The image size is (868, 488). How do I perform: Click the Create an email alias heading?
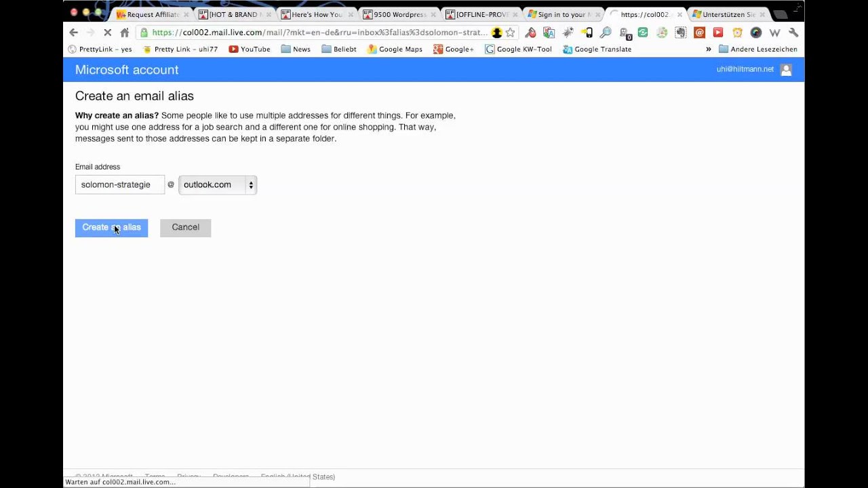click(134, 96)
